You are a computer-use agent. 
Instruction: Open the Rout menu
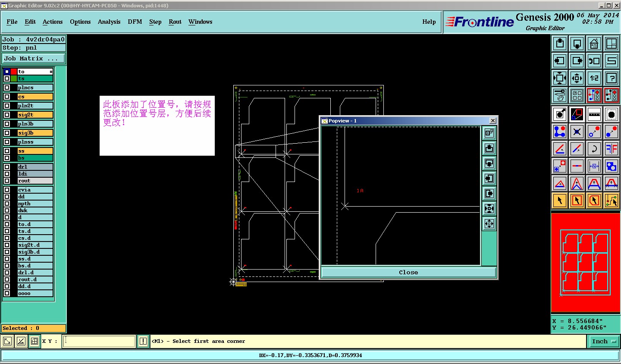pos(175,22)
